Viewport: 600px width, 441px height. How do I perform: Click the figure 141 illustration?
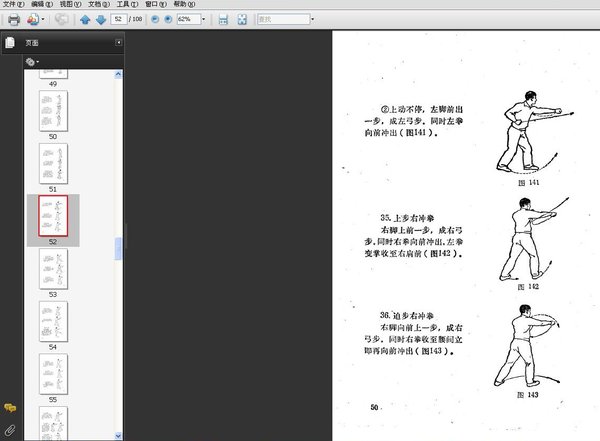click(534, 131)
